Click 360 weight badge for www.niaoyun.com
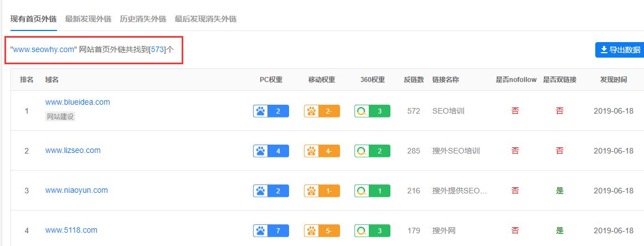 click(x=373, y=191)
